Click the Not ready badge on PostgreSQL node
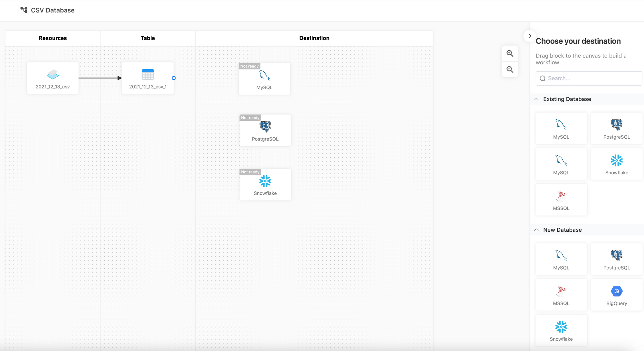The image size is (644, 351). tap(250, 118)
